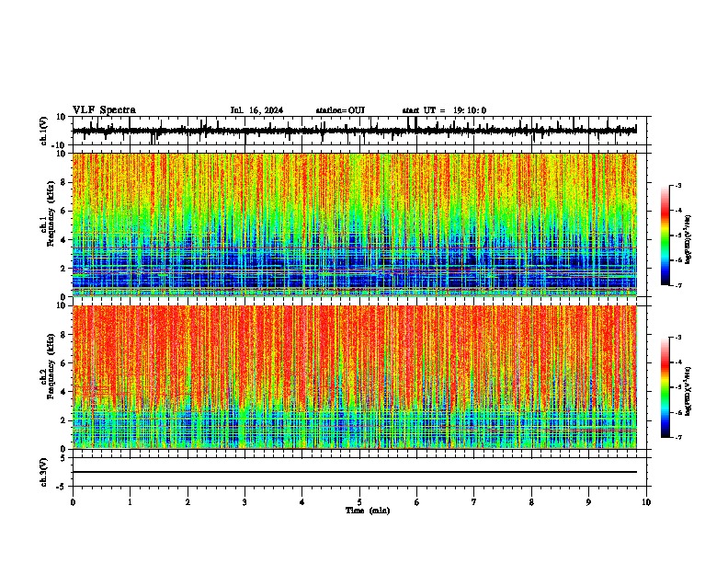Select the log(PSD) units label beside ch.2 colorbar
728x563 pixels.
688,391
